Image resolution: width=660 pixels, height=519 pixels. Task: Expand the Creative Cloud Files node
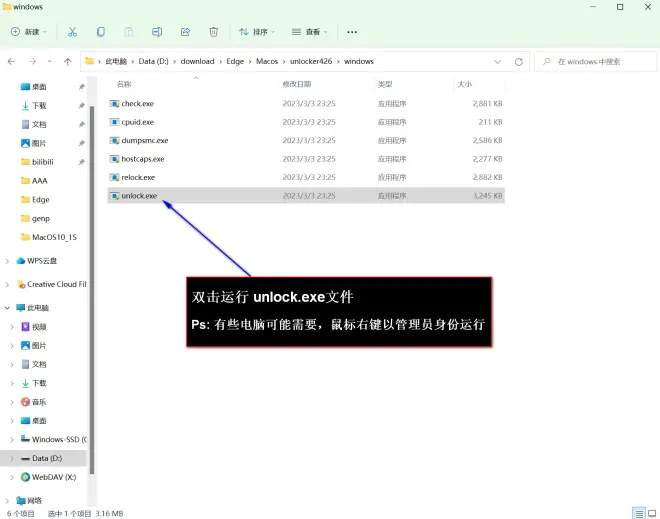[x=7, y=285]
